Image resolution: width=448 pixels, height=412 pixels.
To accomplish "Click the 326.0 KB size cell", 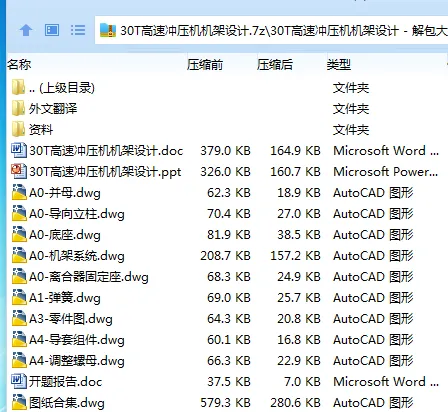I will point(225,172).
